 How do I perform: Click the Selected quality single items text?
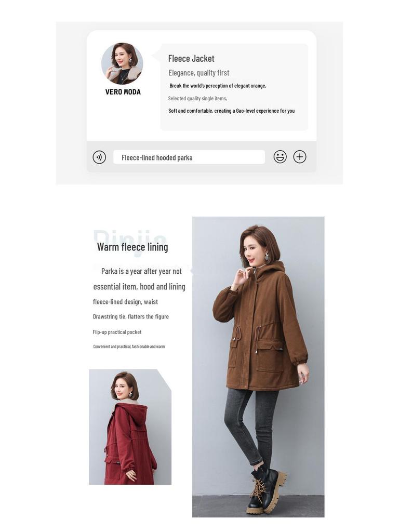(197, 98)
